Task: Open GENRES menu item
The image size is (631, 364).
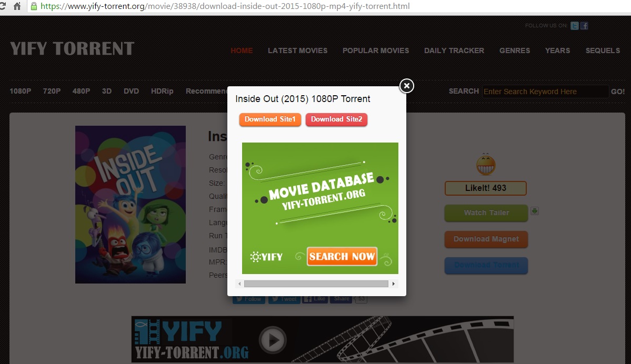Action: pyautogui.click(x=514, y=50)
